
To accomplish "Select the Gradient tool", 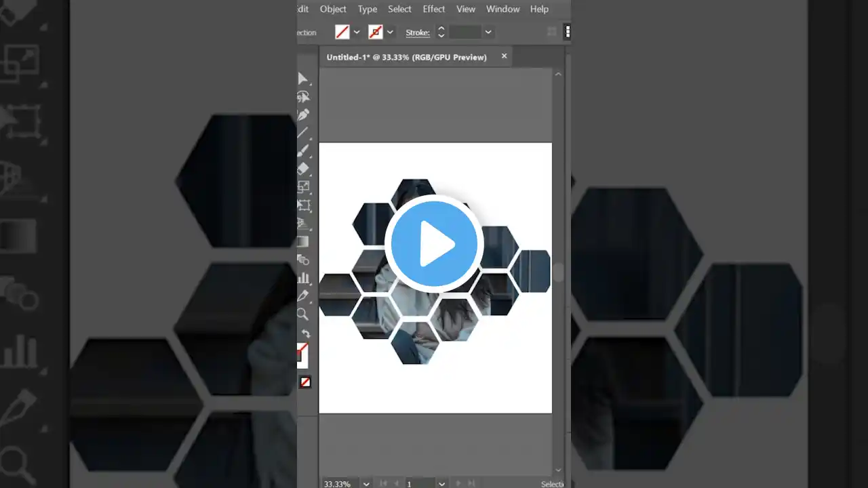I will click(x=302, y=241).
